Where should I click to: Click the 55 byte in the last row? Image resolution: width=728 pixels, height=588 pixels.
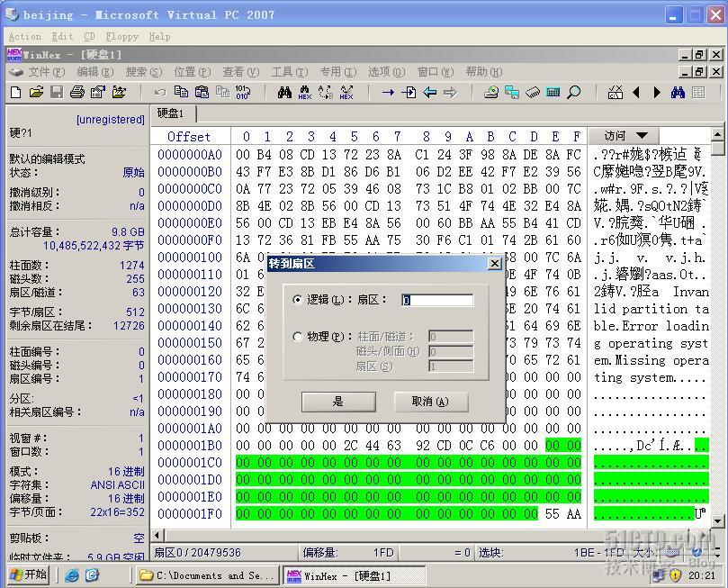tap(552, 513)
